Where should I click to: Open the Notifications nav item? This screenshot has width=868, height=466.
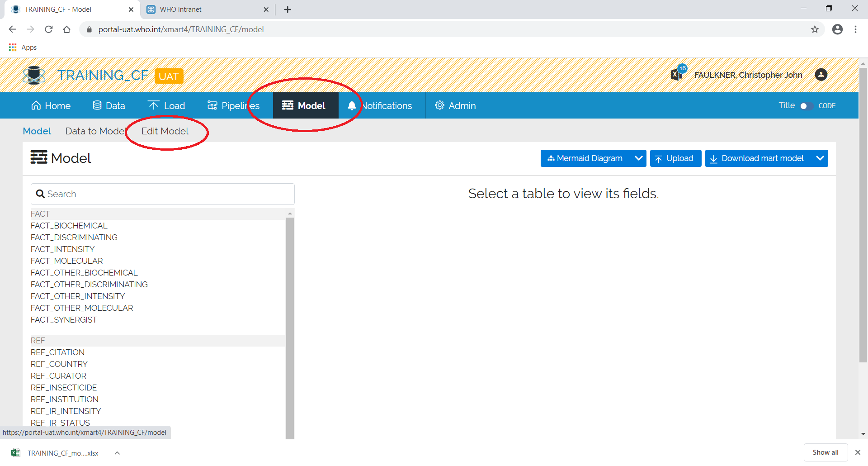click(x=380, y=106)
